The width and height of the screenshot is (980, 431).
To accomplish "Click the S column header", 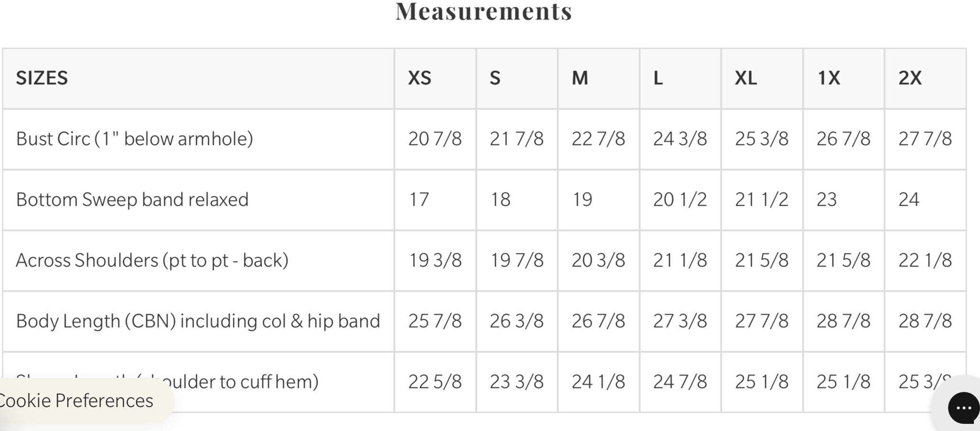I will 495,78.
